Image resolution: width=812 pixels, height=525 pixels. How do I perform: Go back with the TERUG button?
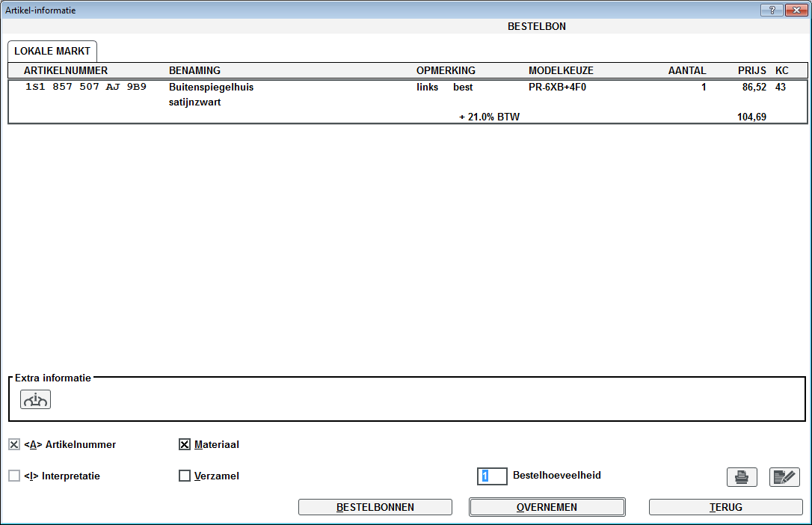(725, 507)
